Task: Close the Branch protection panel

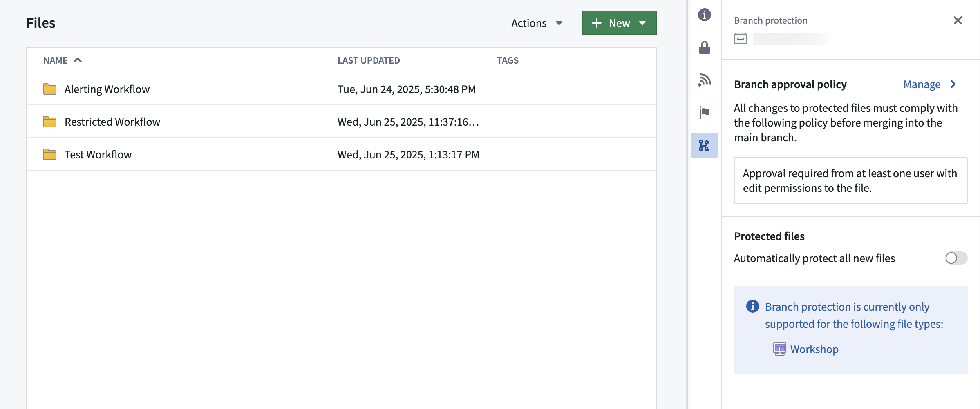Action: 958,20
